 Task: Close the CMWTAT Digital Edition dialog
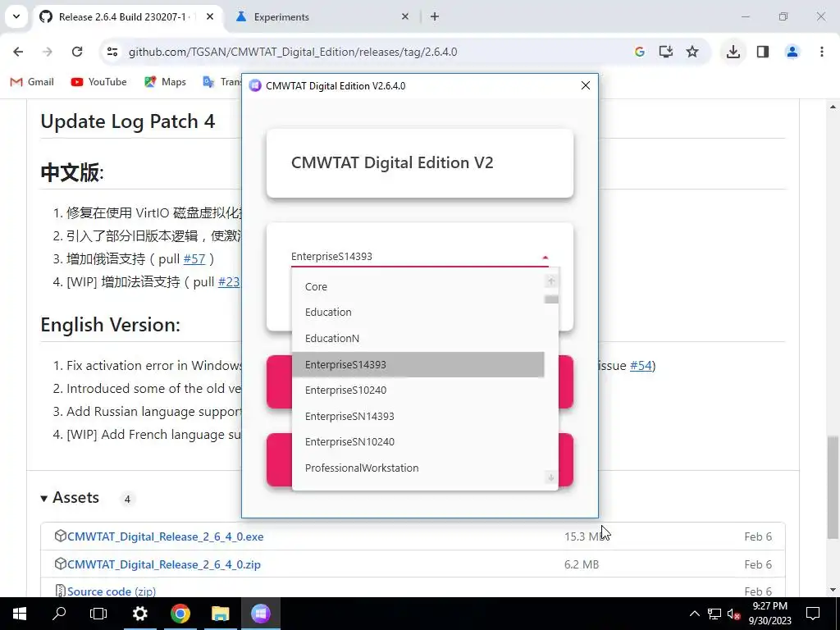586,85
